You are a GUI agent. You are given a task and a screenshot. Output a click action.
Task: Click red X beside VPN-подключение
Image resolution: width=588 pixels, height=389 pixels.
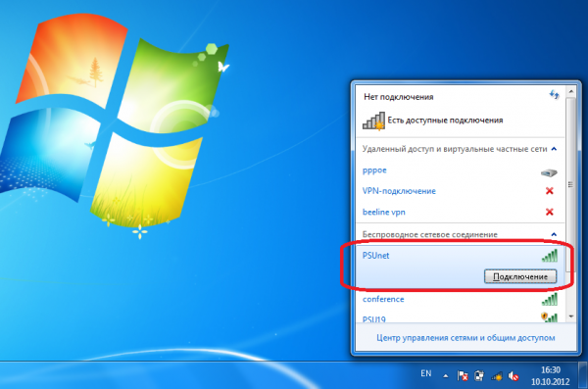click(550, 191)
